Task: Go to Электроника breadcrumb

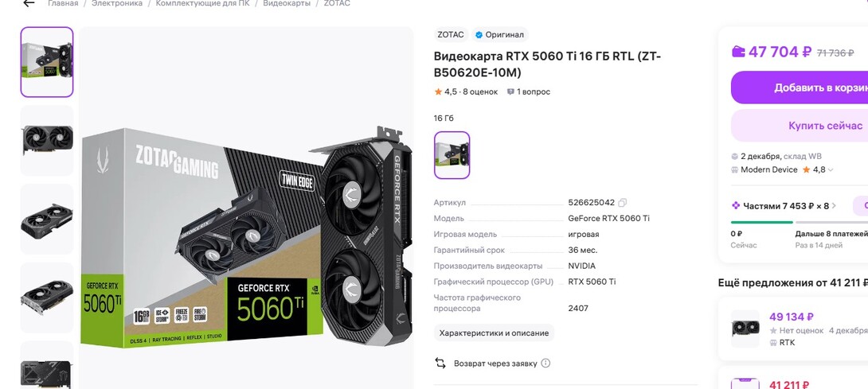Action: pos(117,3)
